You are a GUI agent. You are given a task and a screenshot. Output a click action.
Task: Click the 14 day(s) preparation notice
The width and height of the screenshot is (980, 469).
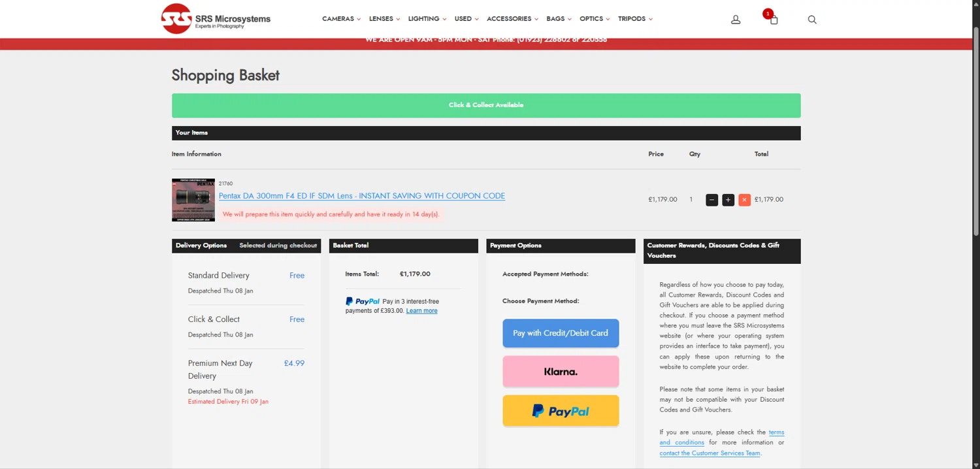[331, 214]
